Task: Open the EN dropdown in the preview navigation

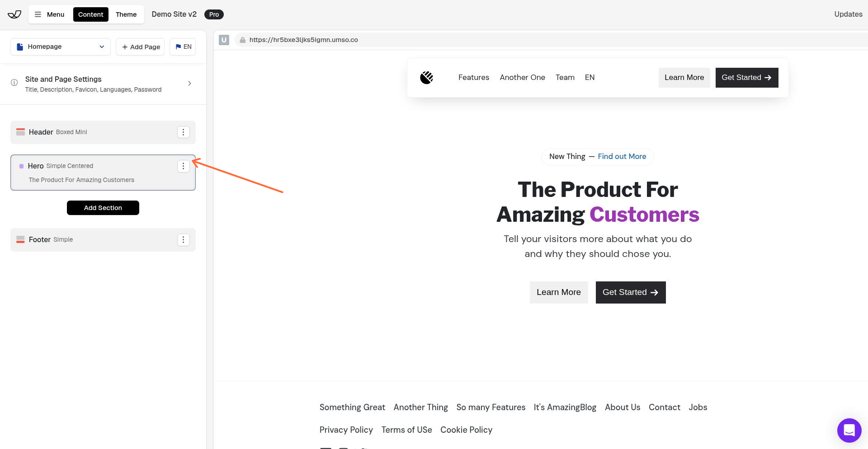Action: pyautogui.click(x=590, y=77)
